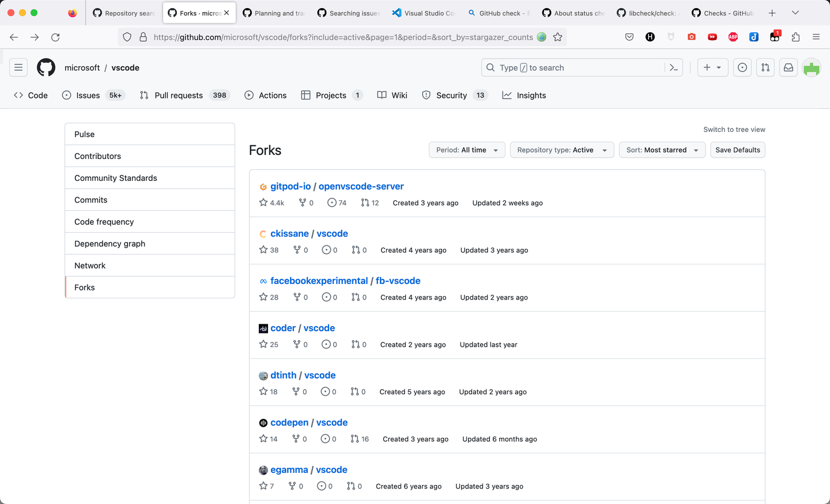Open the Wiki repository tab
The image size is (830, 504).
coord(392,95)
